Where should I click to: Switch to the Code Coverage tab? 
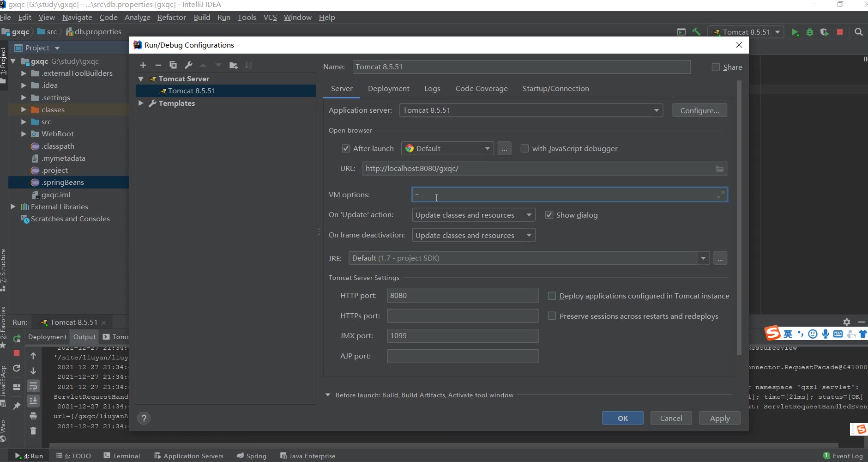coord(482,89)
